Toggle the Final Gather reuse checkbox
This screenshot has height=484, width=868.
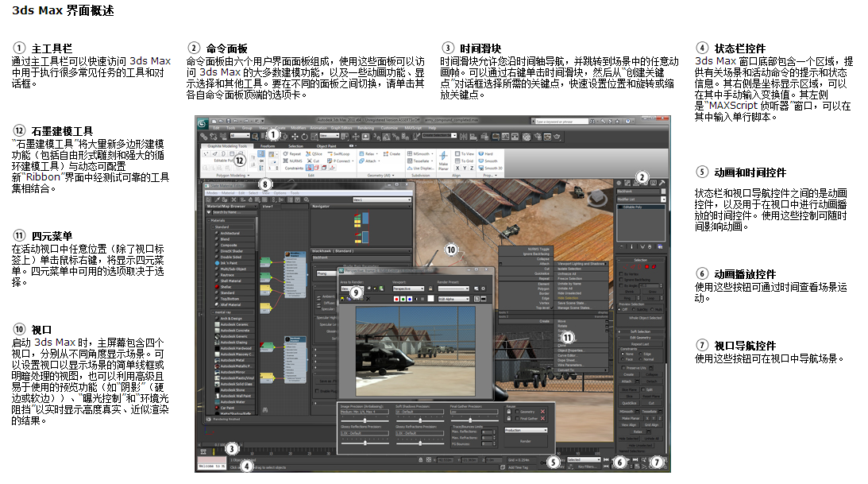(x=517, y=419)
